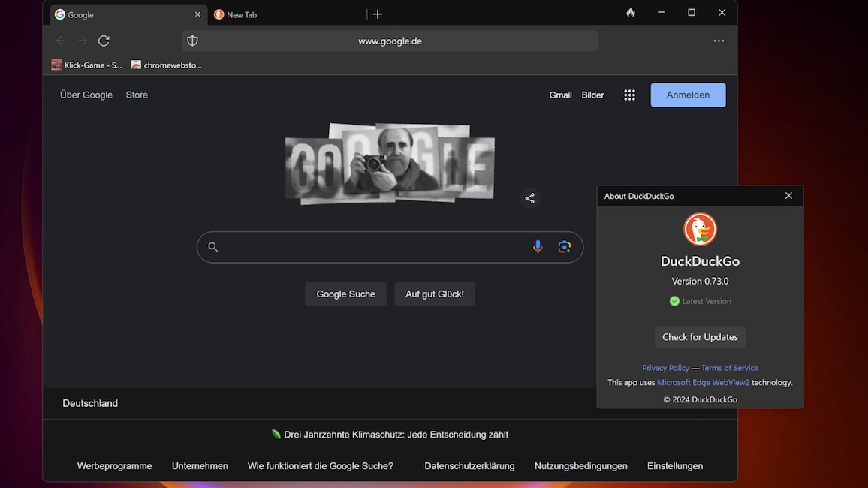Open Wie funktioniert die Google Suche? link
The width and height of the screenshot is (868, 488).
321,466
